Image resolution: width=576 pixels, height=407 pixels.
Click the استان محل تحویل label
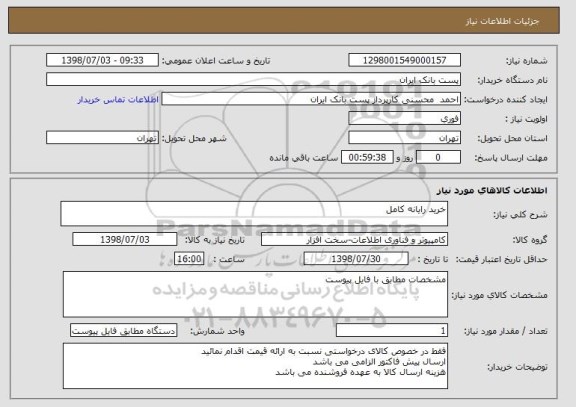[512, 139]
